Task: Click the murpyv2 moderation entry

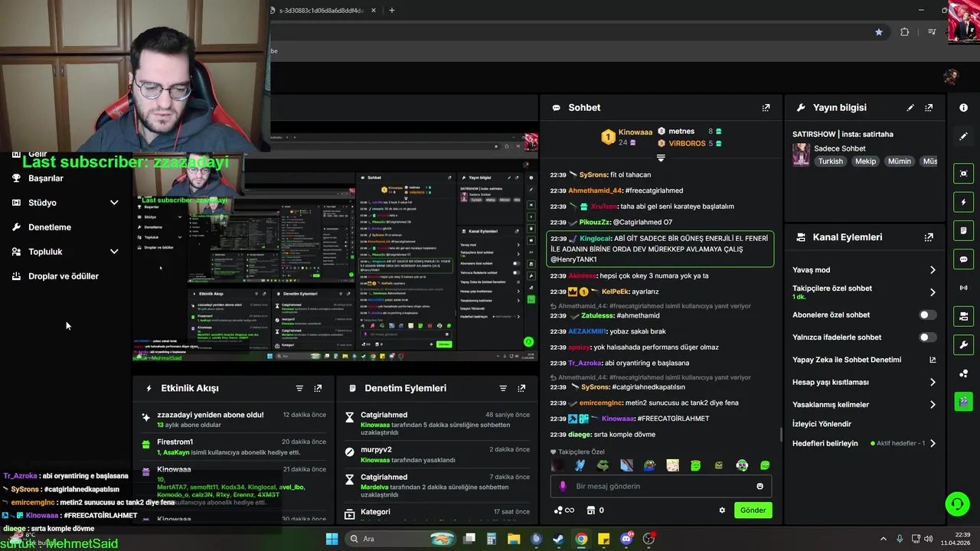Action: [x=436, y=455]
